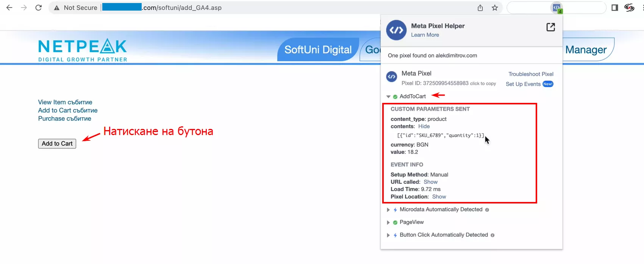Click info icon after Microdata Automatically Detected

click(x=487, y=210)
